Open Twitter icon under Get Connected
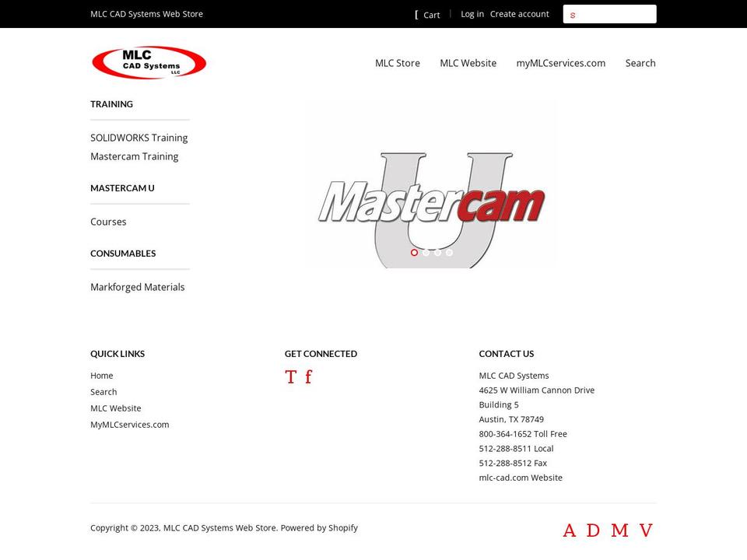The width and height of the screenshot is (747, 560). tap(290, 377)
